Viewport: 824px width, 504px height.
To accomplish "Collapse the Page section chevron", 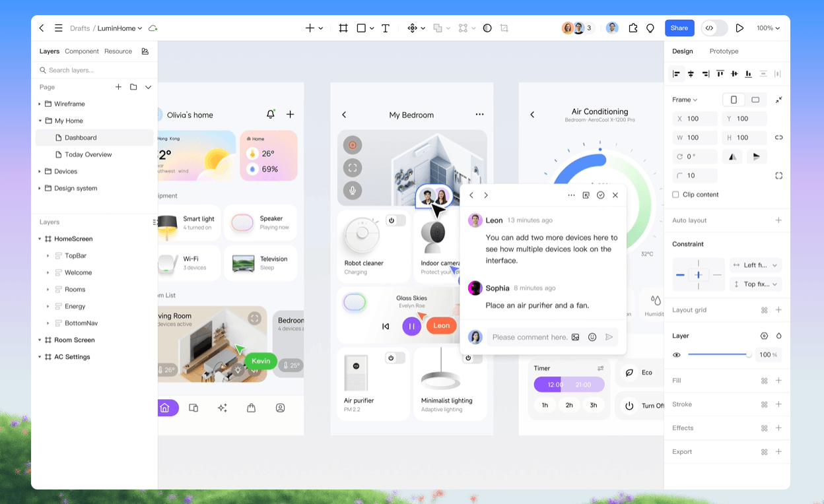I will (149, 87).
